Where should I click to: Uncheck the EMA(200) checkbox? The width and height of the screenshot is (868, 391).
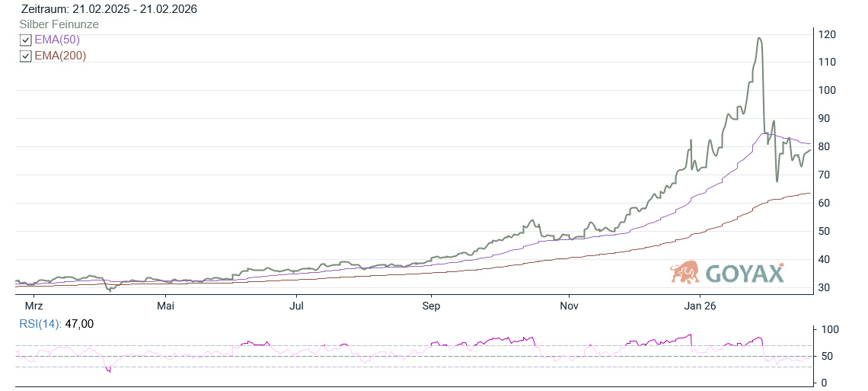[x=25, y=56]
